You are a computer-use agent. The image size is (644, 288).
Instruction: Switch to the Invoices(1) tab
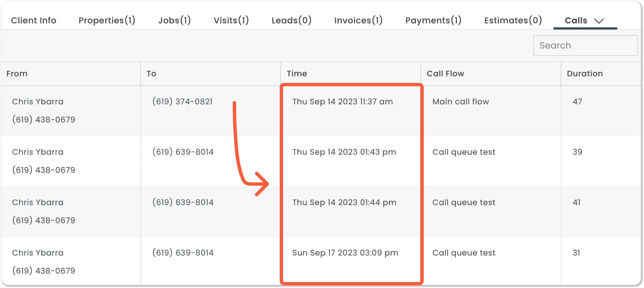coord(358,20)
